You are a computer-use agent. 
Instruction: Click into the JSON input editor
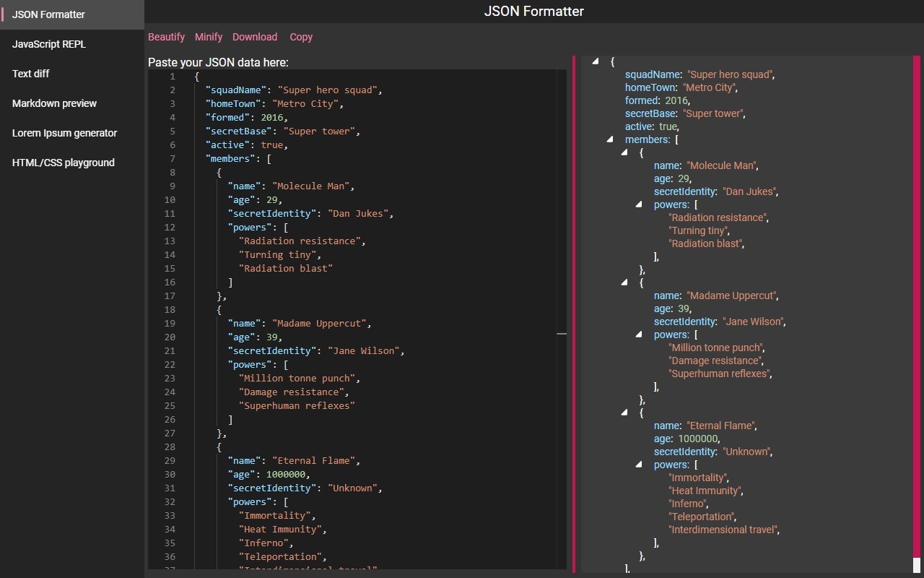point(361,289)
